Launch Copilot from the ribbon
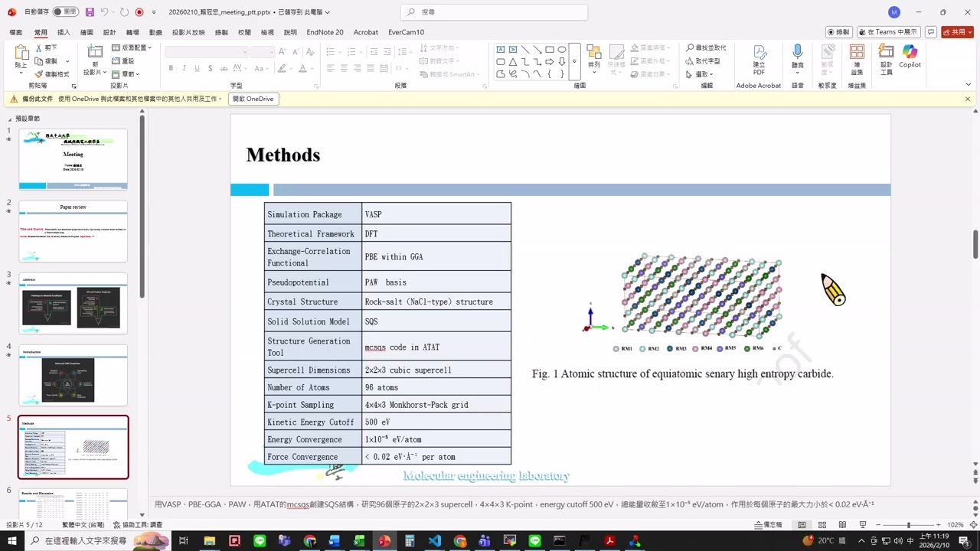 click(x=910, y=57)
